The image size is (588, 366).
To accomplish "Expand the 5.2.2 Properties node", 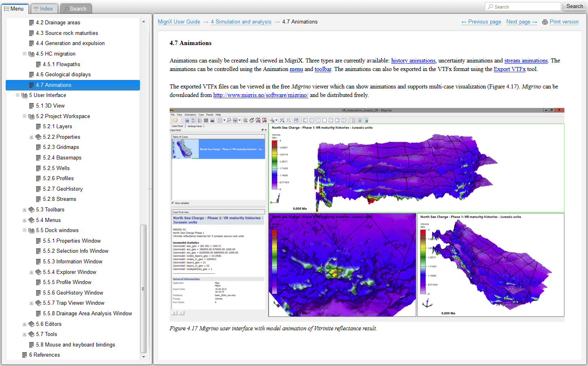I will [x=31, y=137].
